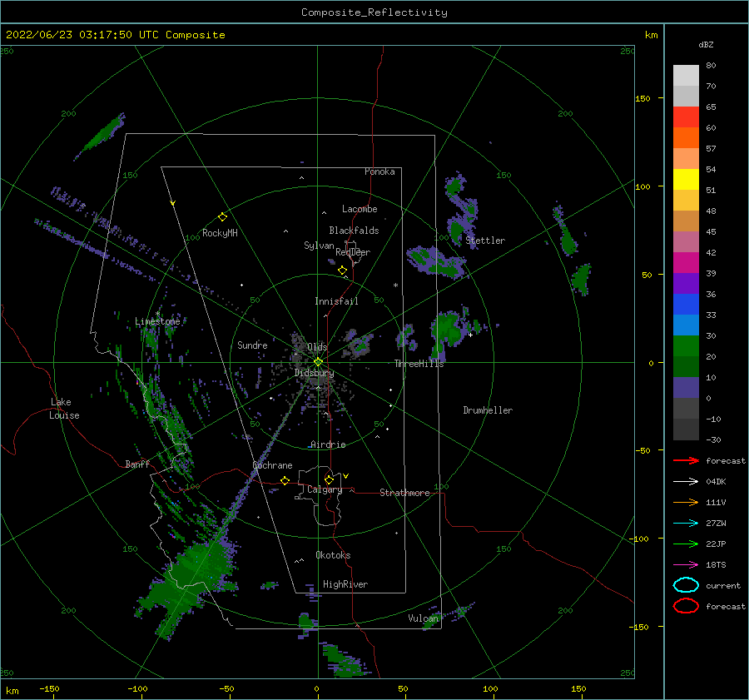The width and height of the screenshot is (749, 700).
Task: Click the white asterisk marker northeast of Innisfail
Action: pos(395,285)
